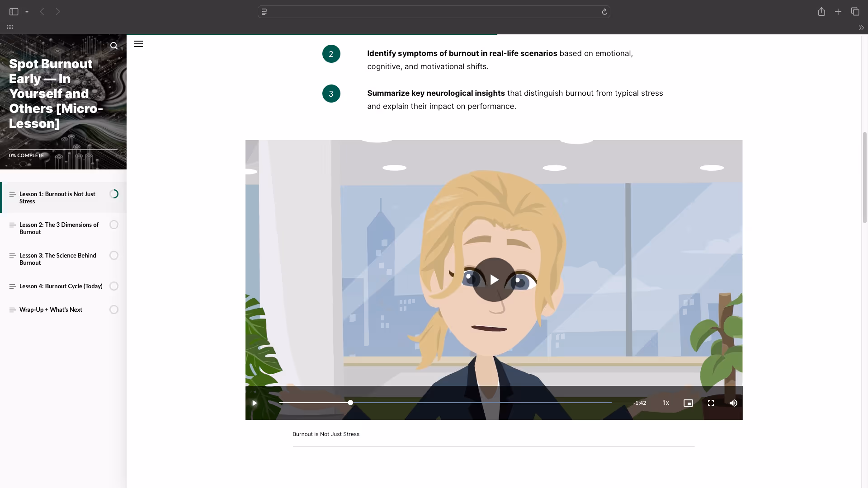Open browser share icon
Viewport: 868px width, 488px height.
(821, 12)
